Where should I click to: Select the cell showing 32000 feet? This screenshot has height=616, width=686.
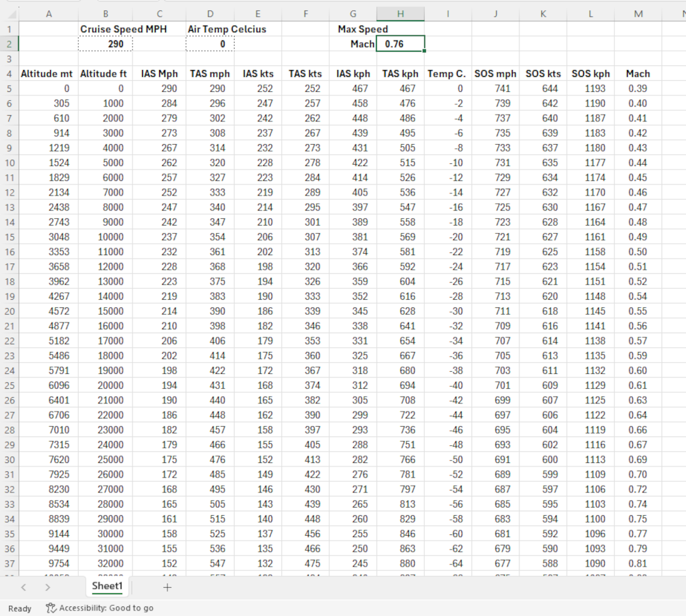[x=106, y=563]
